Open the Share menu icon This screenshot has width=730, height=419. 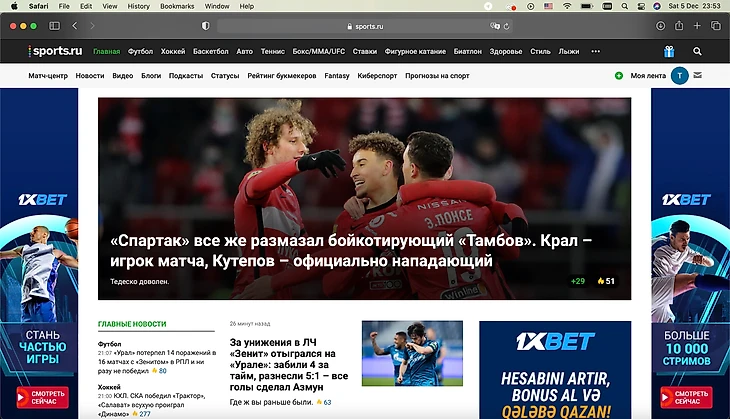(x=679, y=26)
